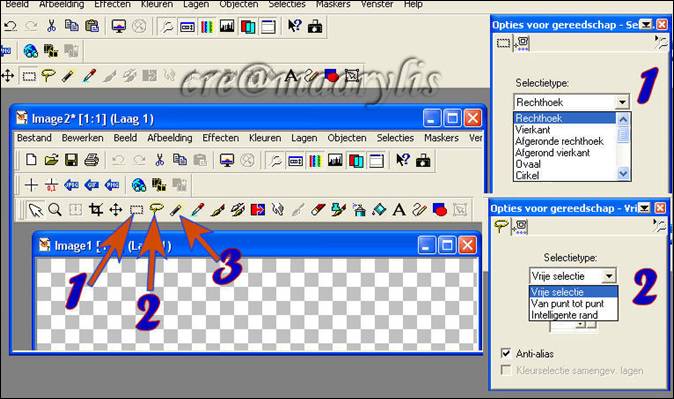674x399 pixels.
Task: Click the selection type list scrollbar down arrow
Action: (x=623, y=174)
